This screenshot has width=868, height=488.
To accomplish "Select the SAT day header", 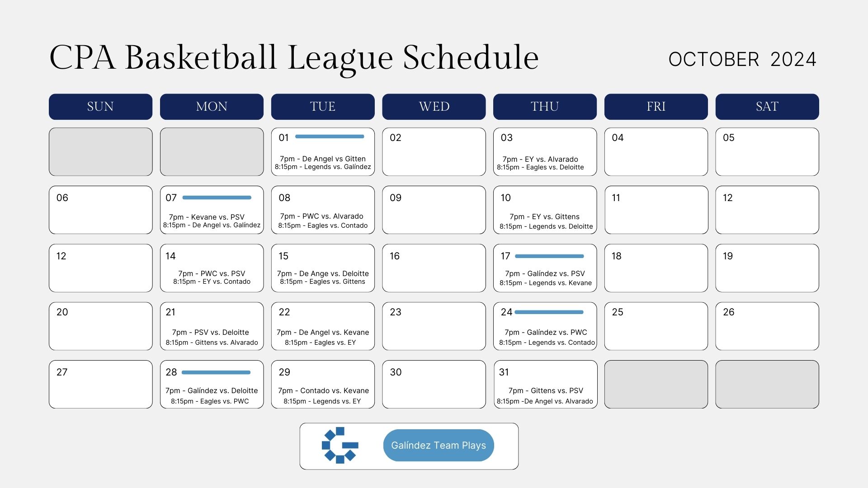I will 767,107.
